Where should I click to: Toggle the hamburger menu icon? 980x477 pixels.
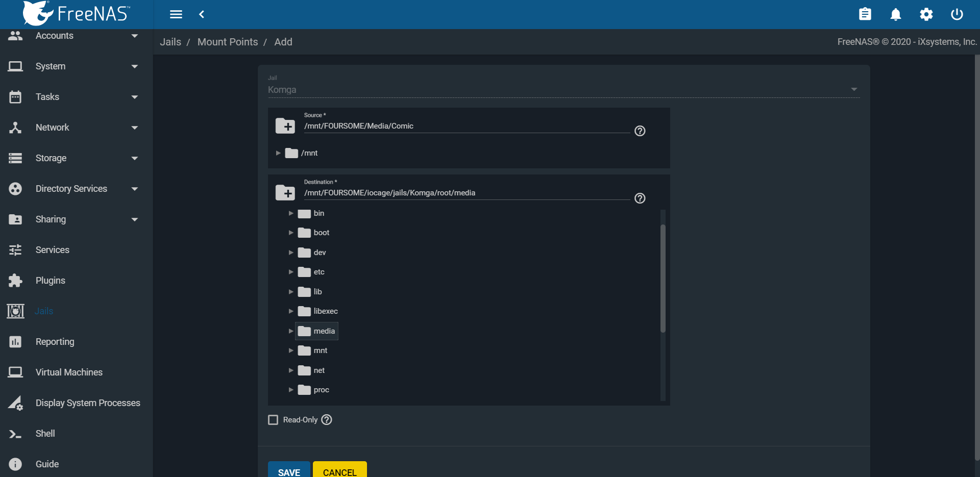[176, 14]
